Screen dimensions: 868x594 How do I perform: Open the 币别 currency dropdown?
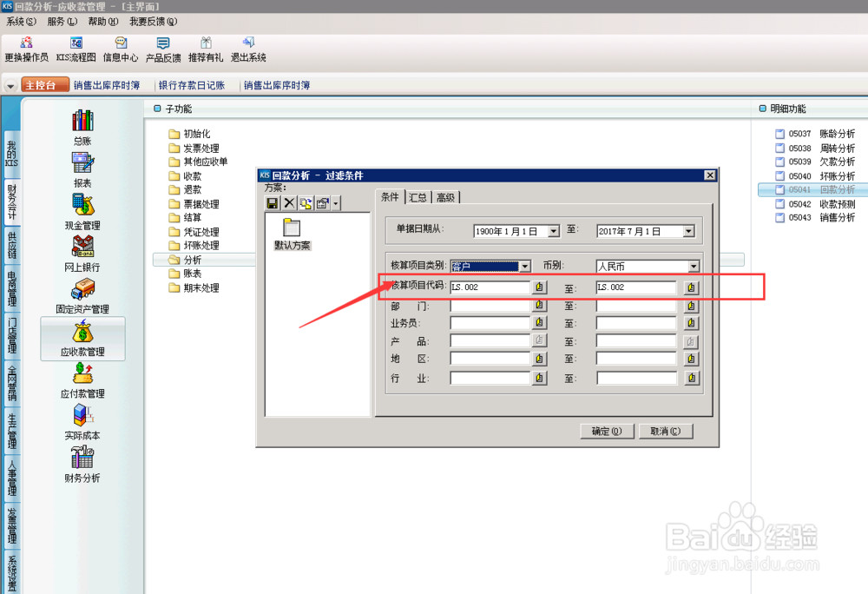coord(693,267)
